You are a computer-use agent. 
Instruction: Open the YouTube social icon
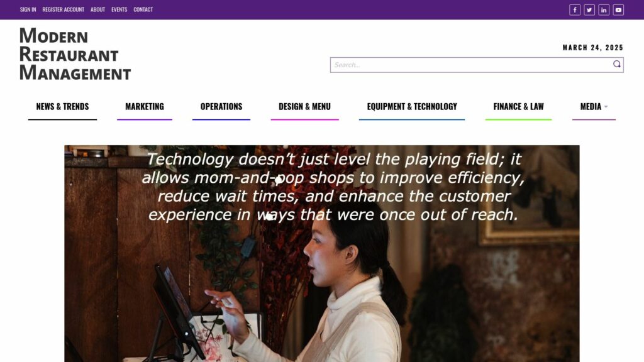coord(618,10)
